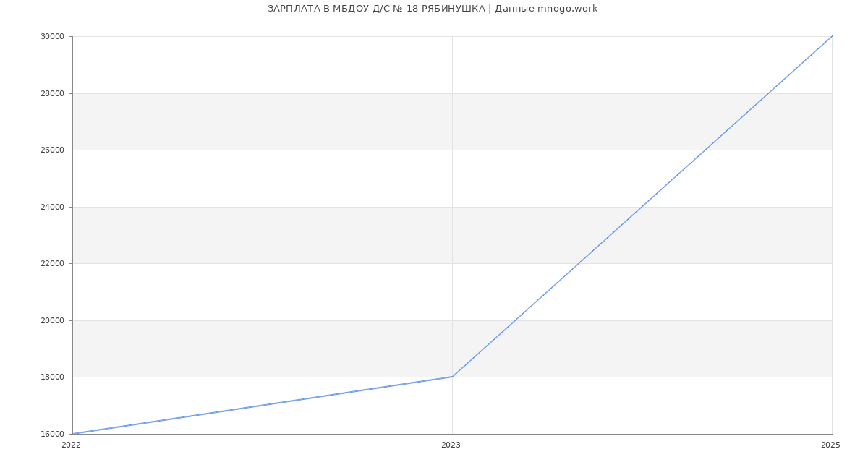Click the middle of the 2023–2025 line segment
Image resolution: width=868 pixels, height=470 pixels.
[x=642, y=206]
